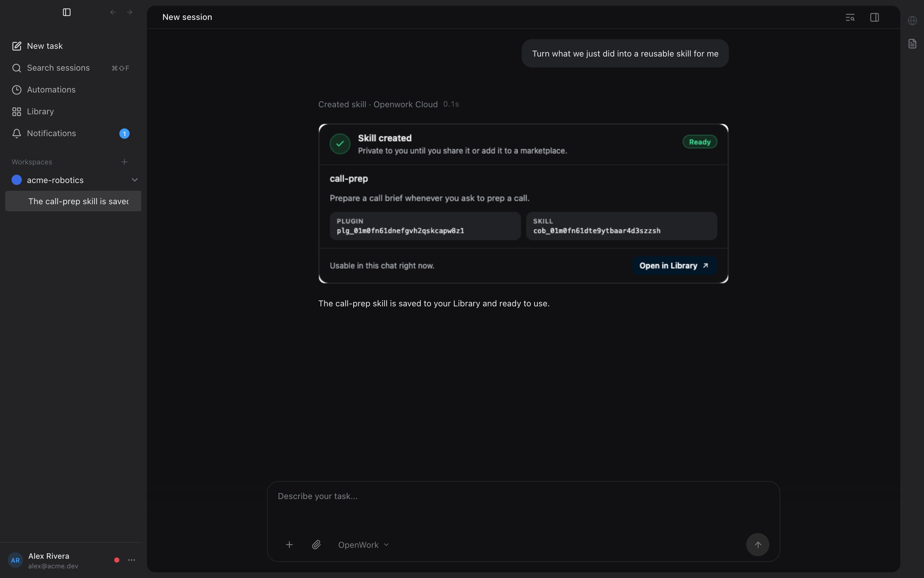Add a workspace with the plus icon
The height and width of the screenshot is (578, 924).
pos(124,162)
